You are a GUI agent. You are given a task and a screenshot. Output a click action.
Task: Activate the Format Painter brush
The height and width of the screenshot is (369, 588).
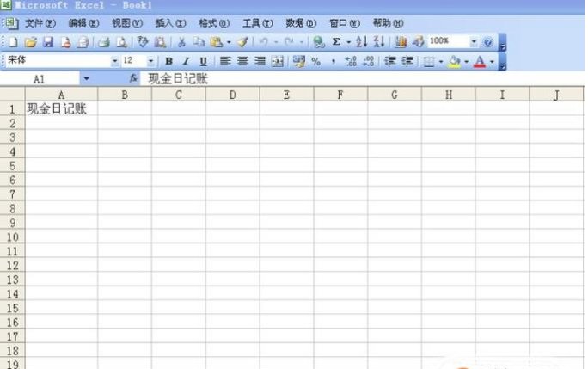pos(243,41)
